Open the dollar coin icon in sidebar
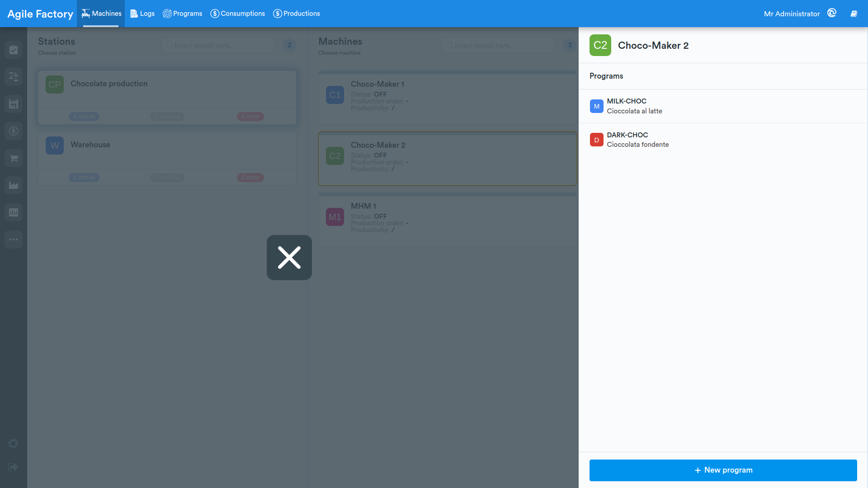The width and height of the screenshot is (868, 488). coord(14,131)
